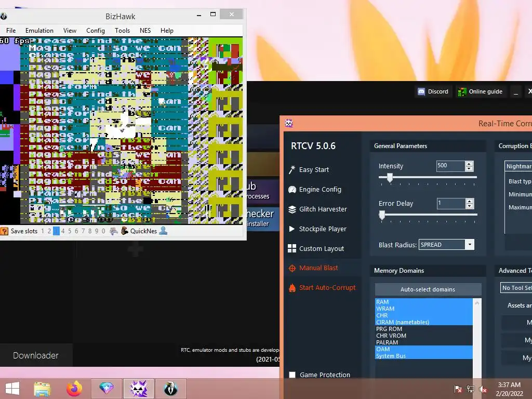Image resolution: width=532 pixels, height=399 pixels.
Task: Toggle the OAM memory domain
Action: tap(424, 349)
